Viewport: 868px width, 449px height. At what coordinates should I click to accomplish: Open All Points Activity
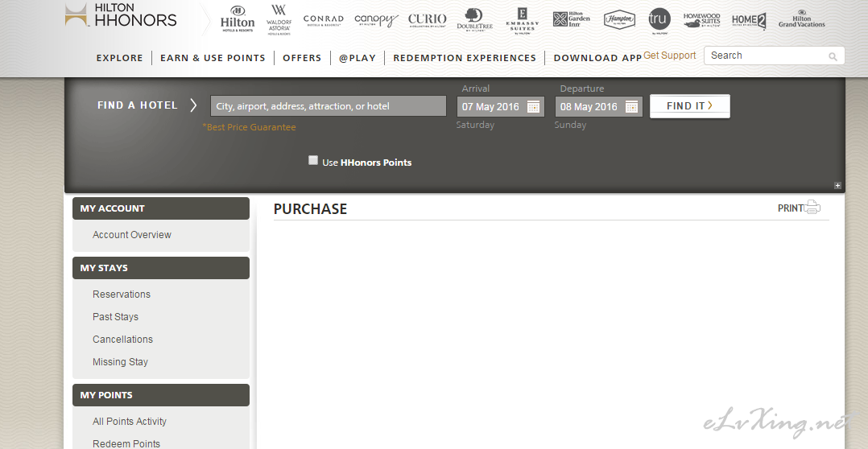click(130, 422)
